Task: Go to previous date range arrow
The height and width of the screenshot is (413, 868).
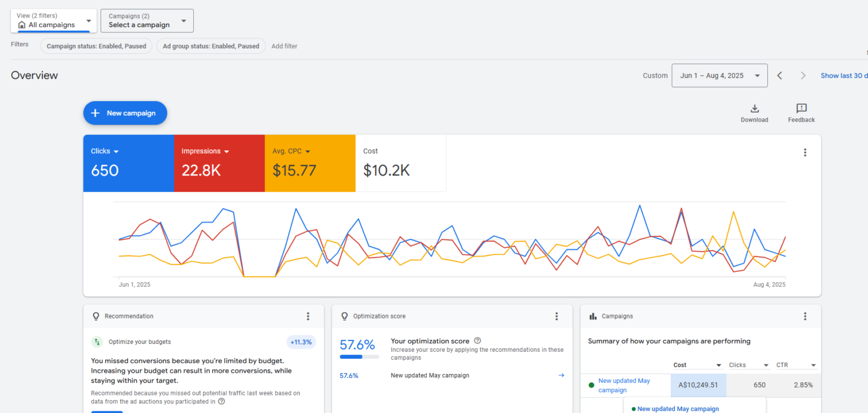Action: coord(780,76)
